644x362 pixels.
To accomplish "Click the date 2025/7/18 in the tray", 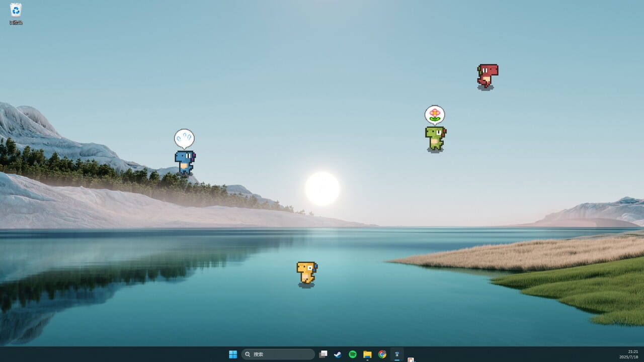I will pos(628,357).
